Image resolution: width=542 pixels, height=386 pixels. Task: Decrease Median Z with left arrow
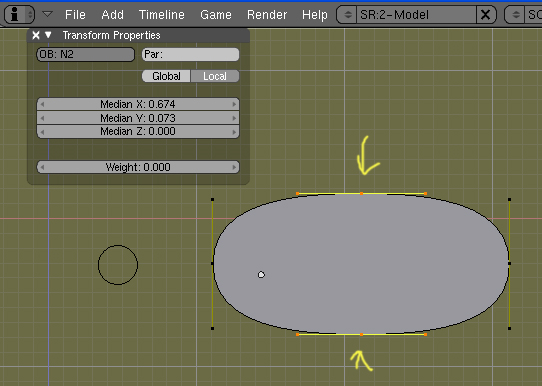click(42, 132)
